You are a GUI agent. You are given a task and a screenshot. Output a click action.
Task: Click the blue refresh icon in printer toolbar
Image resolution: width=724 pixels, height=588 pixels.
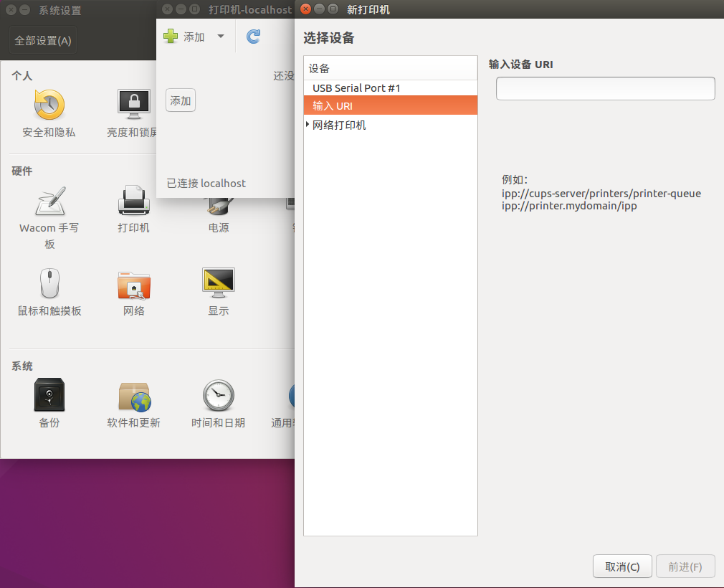[x=254, y=37]
